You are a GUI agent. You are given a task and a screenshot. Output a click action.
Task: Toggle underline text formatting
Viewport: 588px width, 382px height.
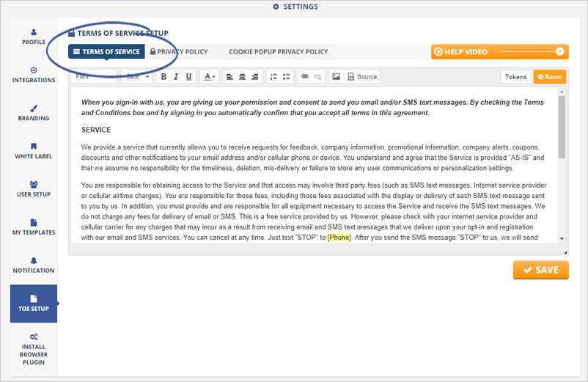point(188,77)
